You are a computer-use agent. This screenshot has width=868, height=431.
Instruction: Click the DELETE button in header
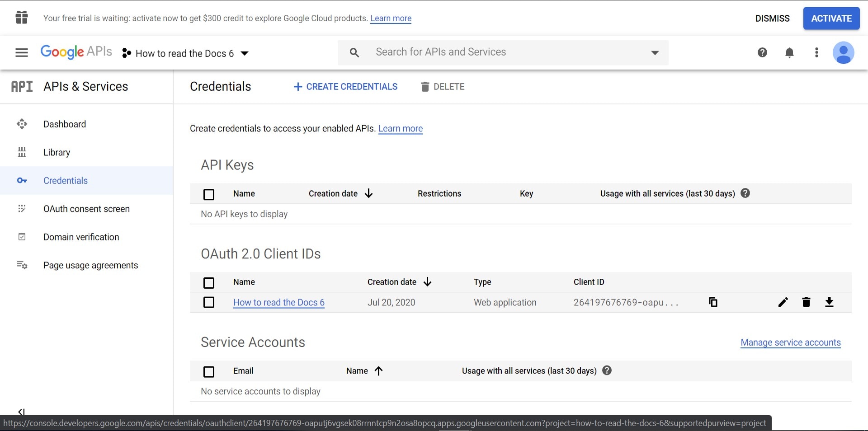click(443, 87)
